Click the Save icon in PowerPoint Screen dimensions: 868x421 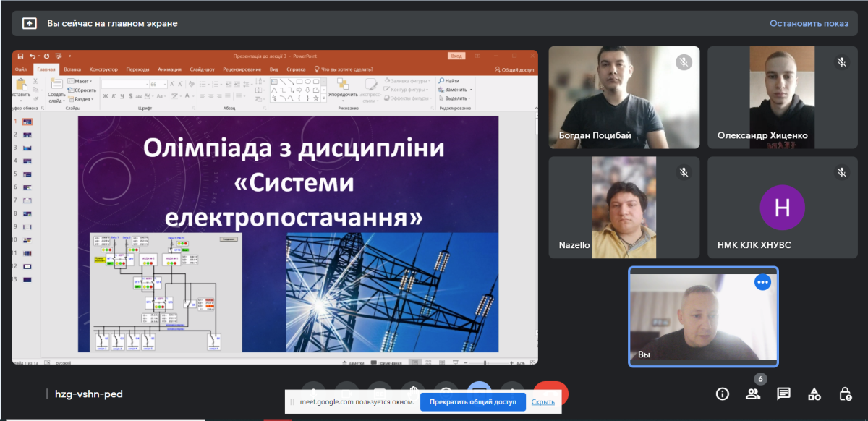tap(20, 56)
